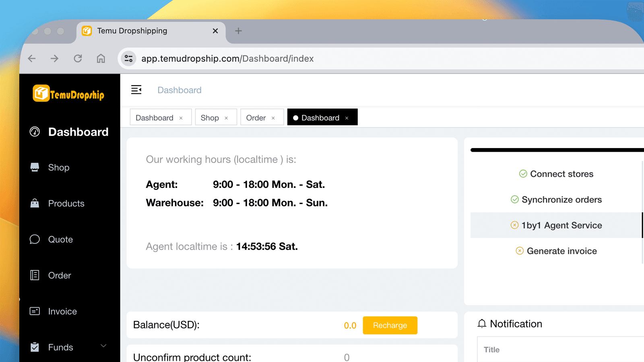Open the Order sidebar icon
644x362 pixels.
click(35, 275)
